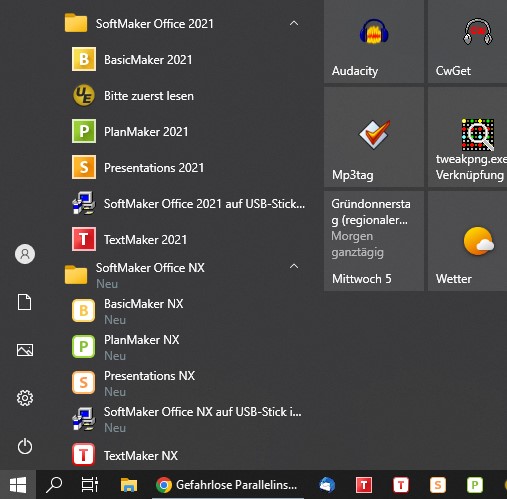
Task: Click the Presentations 2021 label
Action: (154, 168)
